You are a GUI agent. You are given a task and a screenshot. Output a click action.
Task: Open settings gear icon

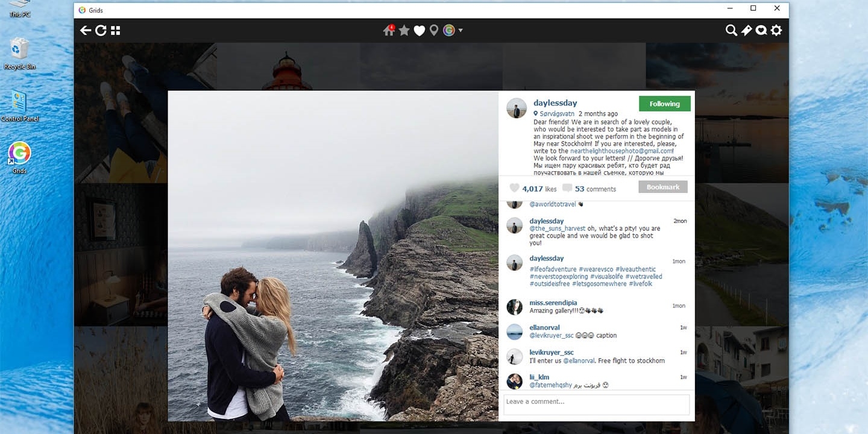[776, 30]
